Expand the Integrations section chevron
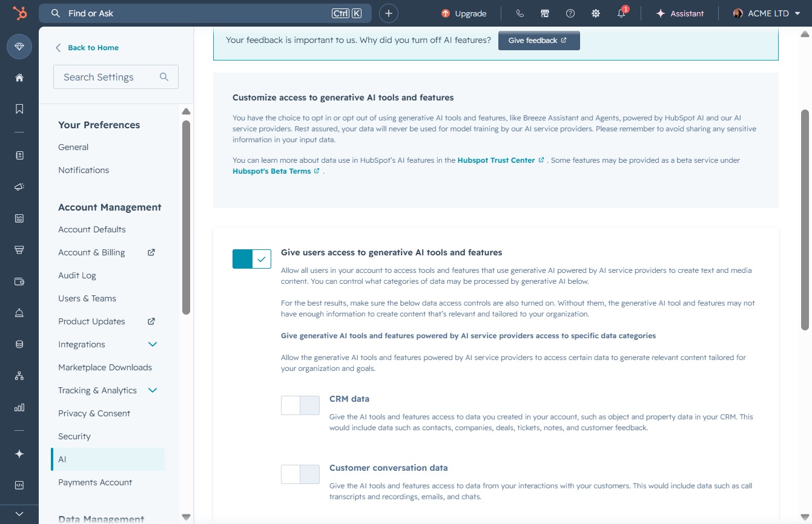Viewport: 812px width, 524px height. (x=153, y=344)
